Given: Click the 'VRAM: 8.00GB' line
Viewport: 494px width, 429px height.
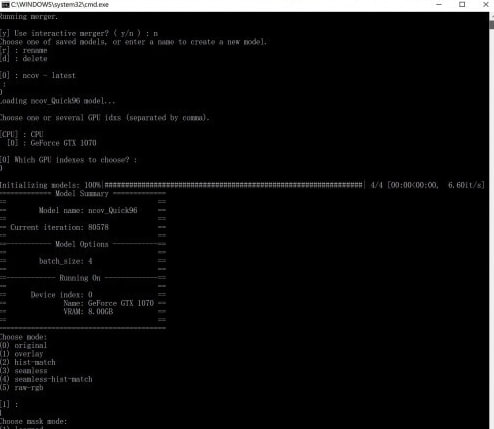Looking at the screenshot, I should (88, 312).
